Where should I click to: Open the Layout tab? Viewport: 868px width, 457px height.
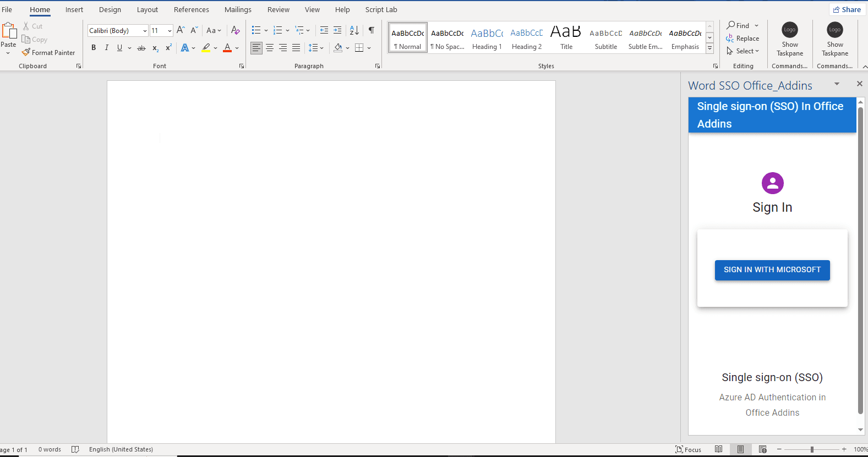pyautogui.click(x=148, y=9)
